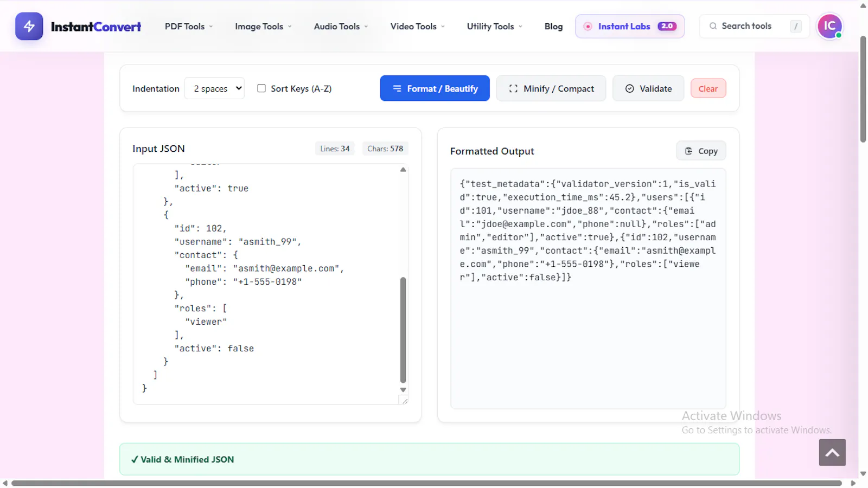Click the "active": false line

point(214,349)
